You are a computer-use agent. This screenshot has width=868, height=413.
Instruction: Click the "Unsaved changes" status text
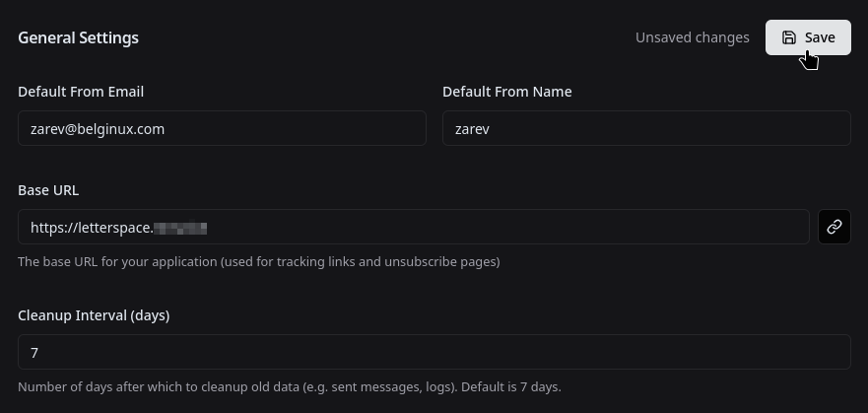692,37
